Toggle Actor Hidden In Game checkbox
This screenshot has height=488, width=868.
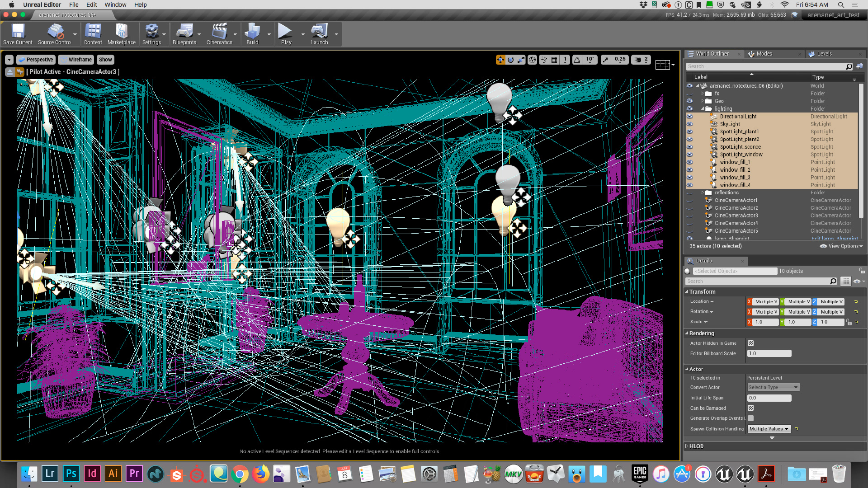pos(750,343)
